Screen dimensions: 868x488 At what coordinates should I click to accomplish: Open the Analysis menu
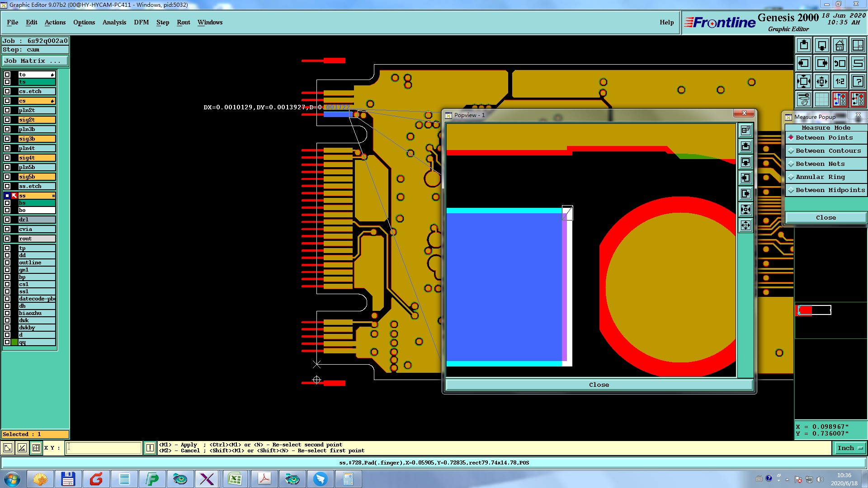coord(114,22)
